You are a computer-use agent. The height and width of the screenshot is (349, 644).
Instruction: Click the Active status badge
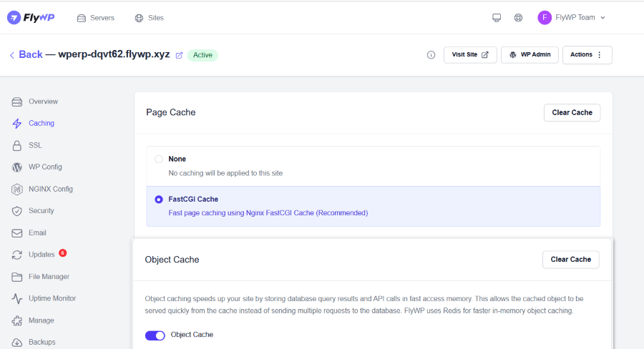click(x=203, y=56)
